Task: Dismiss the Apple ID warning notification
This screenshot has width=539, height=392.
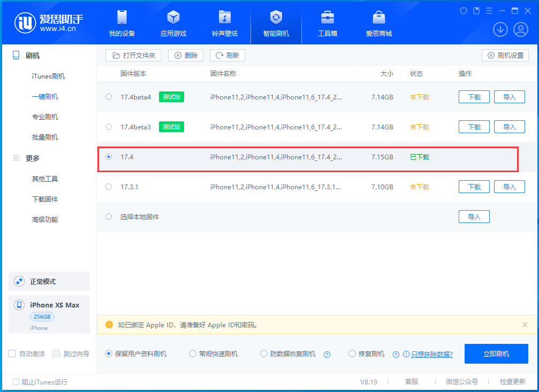Action: tap(525, 325)
